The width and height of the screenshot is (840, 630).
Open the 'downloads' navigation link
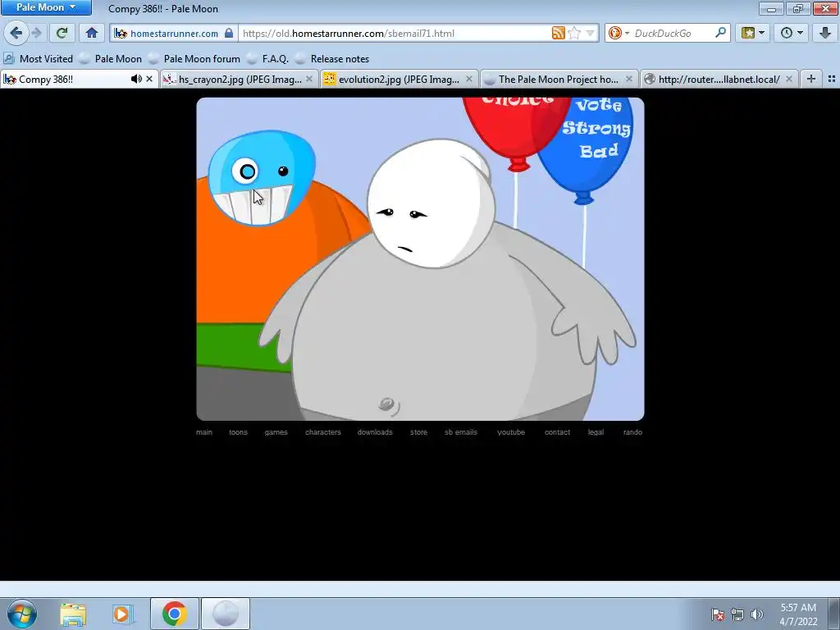375,431
